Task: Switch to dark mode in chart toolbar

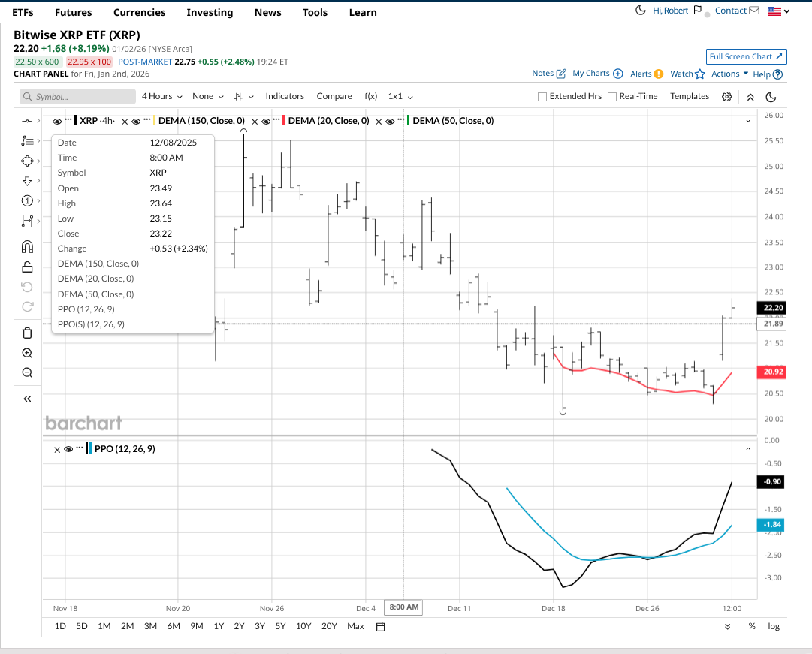Action: [x=771, y=97]
